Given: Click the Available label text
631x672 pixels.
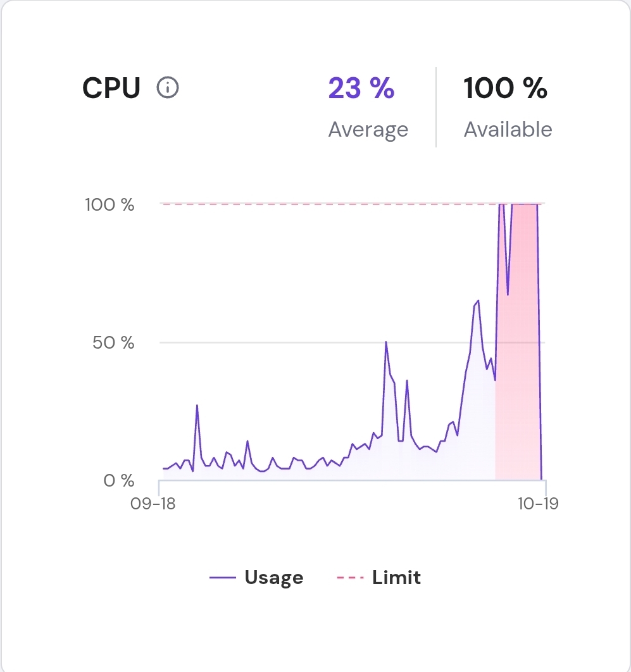Looking at the screenshot, I should 508,130.
